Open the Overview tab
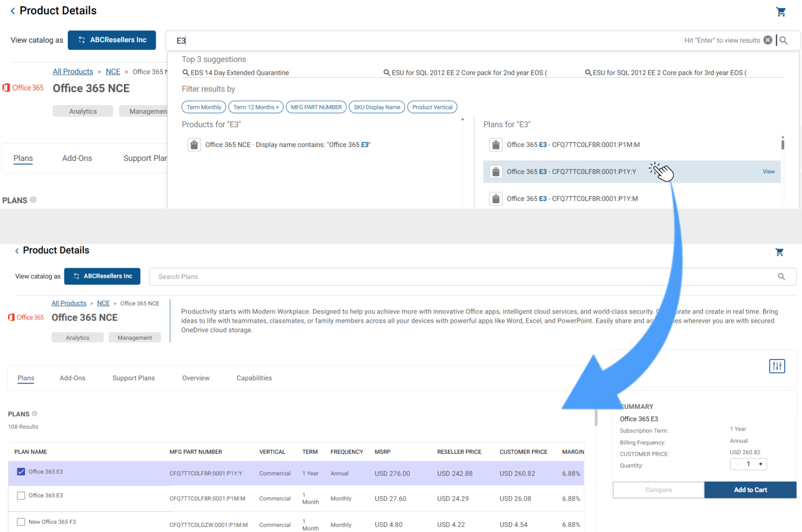This screenshot has height=532, width=802. [x=196, y=378]
